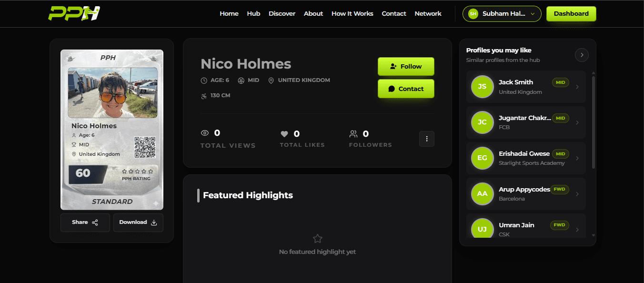Open Jugantar Chakr... profile via chevron
The image size is (644, 283).
click(577, 122)
